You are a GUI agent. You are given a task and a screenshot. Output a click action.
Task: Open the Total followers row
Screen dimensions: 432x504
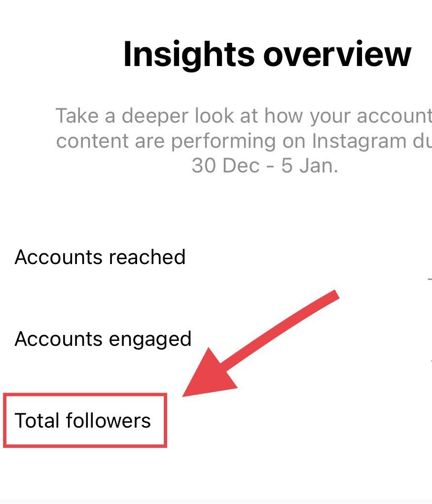83,421
